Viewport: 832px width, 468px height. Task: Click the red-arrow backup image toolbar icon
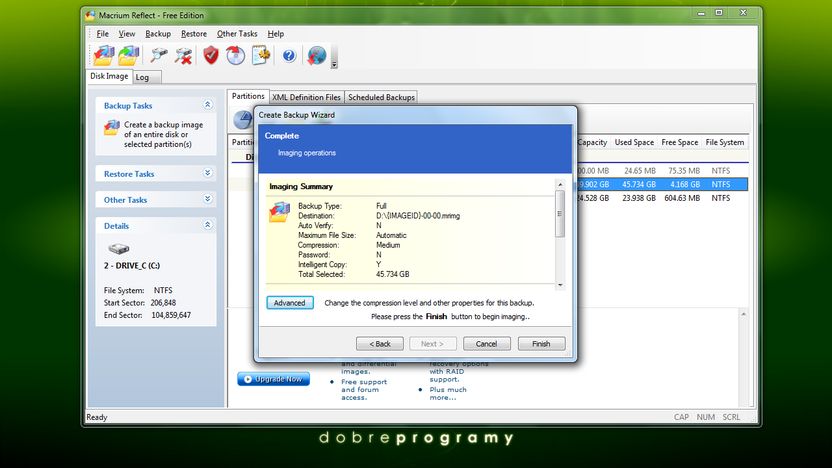pyautogui.click(x=103, y=55)
